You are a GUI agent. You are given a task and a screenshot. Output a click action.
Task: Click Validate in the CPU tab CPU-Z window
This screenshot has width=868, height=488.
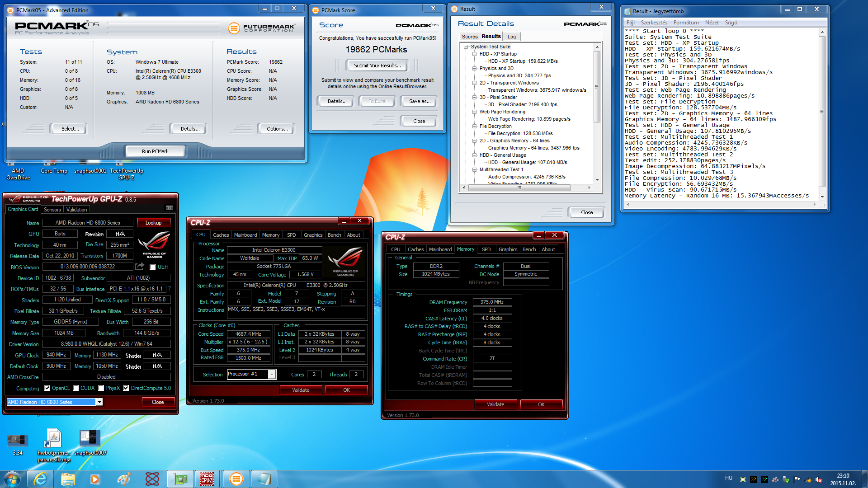point(301,390)
